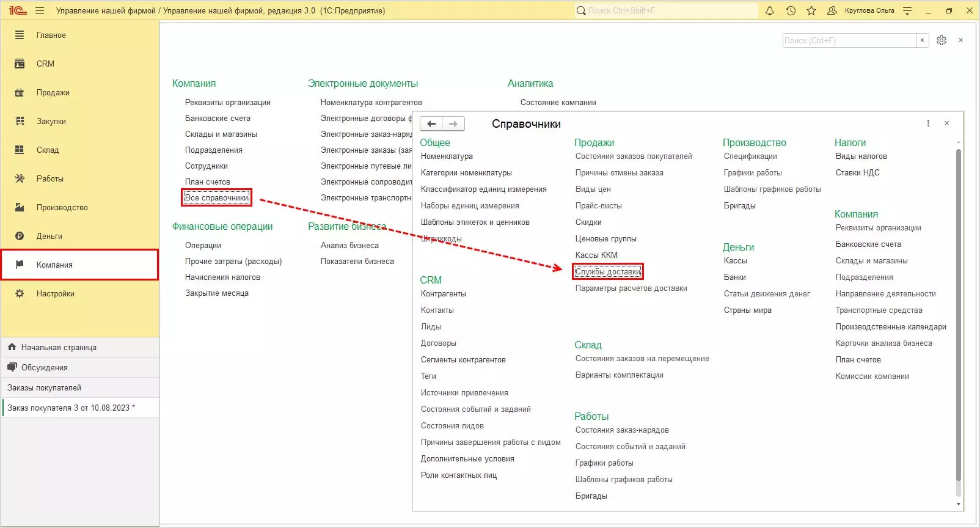Open favorites star icon
This screenshot has height=528, width=980.
tap(811, 10)
